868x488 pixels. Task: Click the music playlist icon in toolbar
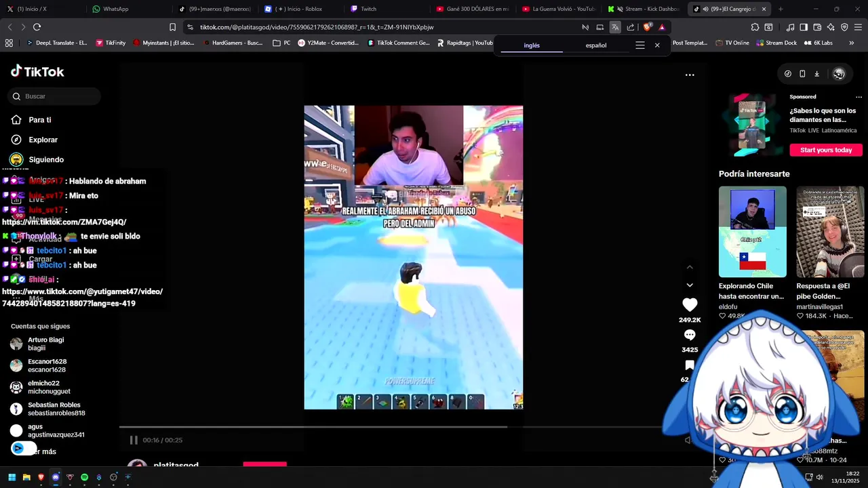click(x=790, y=27)
